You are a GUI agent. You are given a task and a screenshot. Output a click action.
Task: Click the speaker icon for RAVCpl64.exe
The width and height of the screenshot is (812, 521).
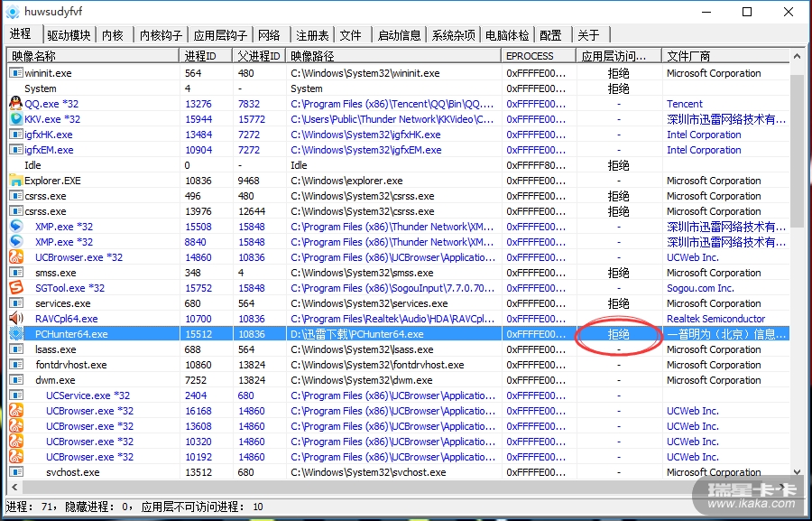pyautogui.click(x=16, y=319)
